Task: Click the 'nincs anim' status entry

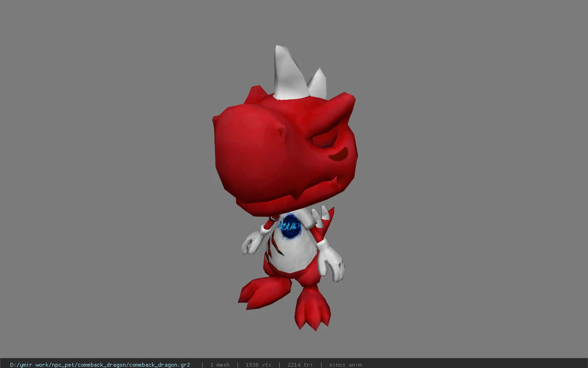Action: pyautogui.click(x=345, y=365)
